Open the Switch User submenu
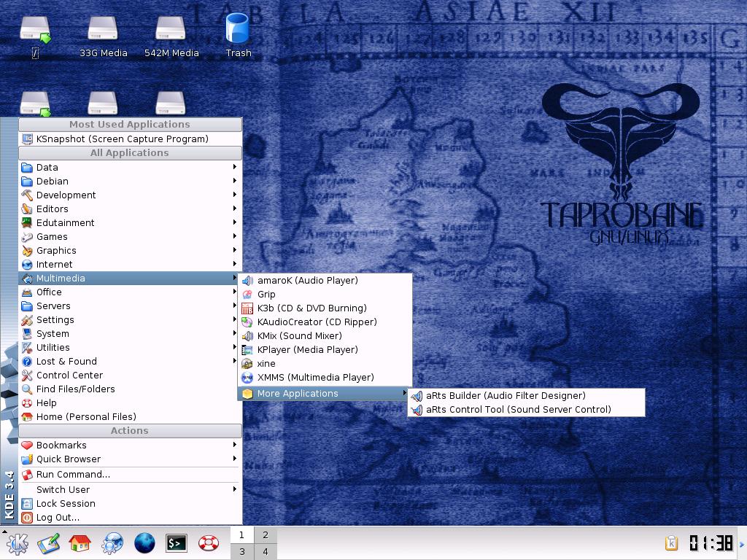This screenshot has height=560, width=747. 130,489
